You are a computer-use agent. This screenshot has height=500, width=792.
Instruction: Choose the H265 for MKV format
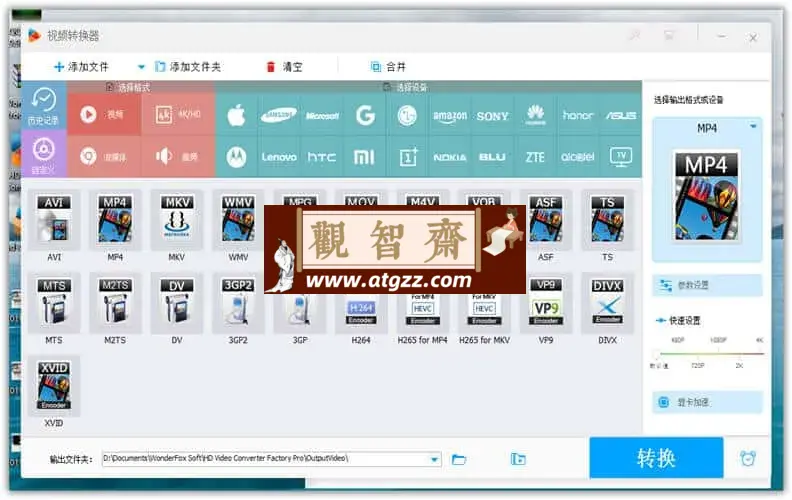[484, 318]
